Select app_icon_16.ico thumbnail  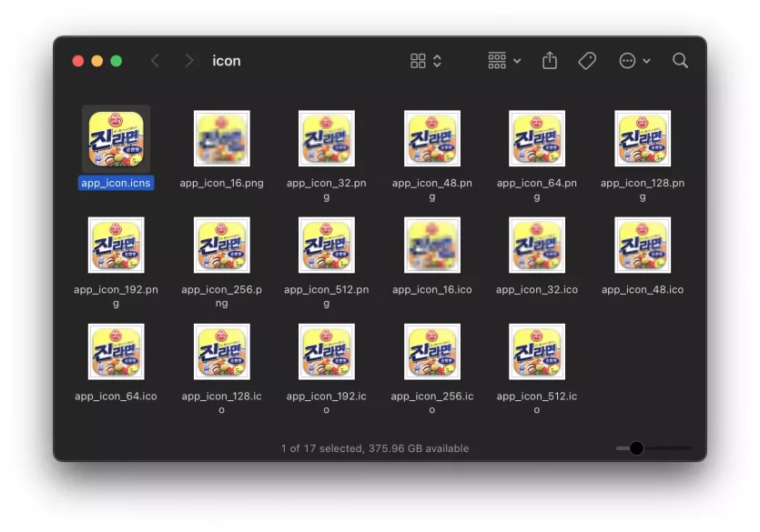click(432, 245)
